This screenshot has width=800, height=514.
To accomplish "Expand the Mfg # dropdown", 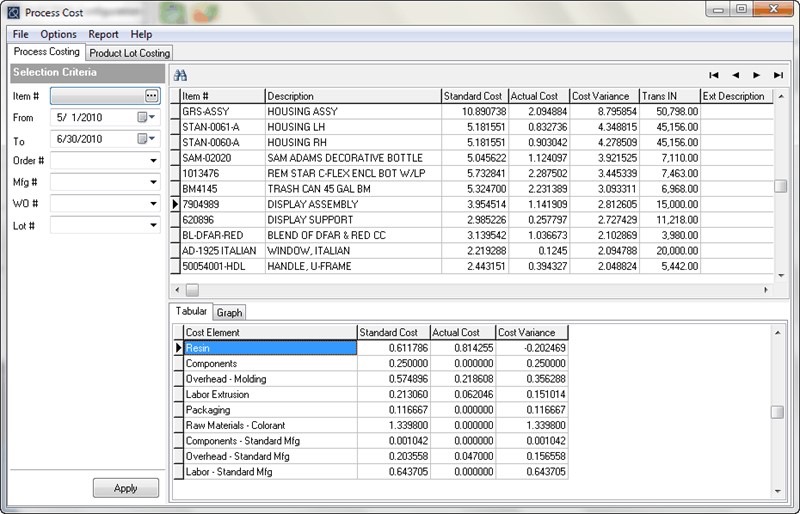I will point(153,182).
